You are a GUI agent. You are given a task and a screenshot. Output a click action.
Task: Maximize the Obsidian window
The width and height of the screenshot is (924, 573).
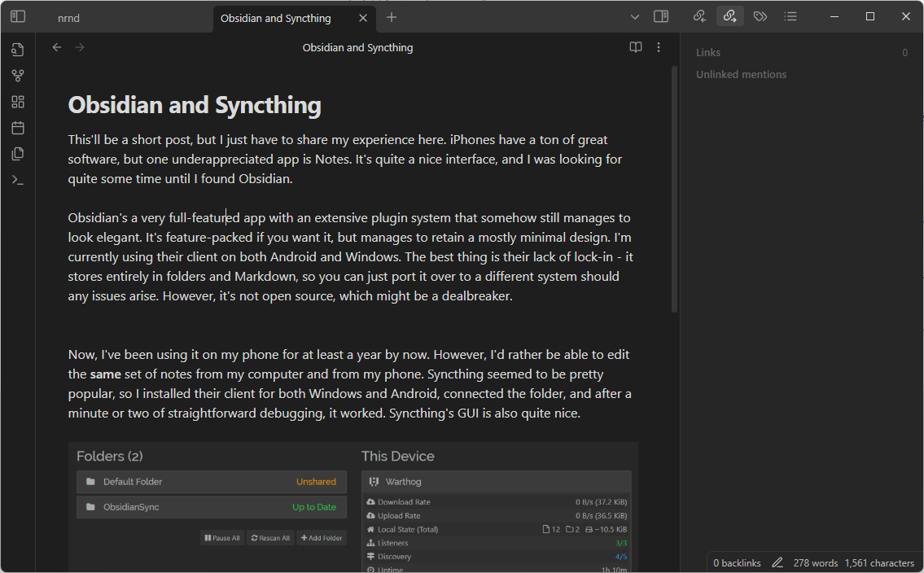869,16
